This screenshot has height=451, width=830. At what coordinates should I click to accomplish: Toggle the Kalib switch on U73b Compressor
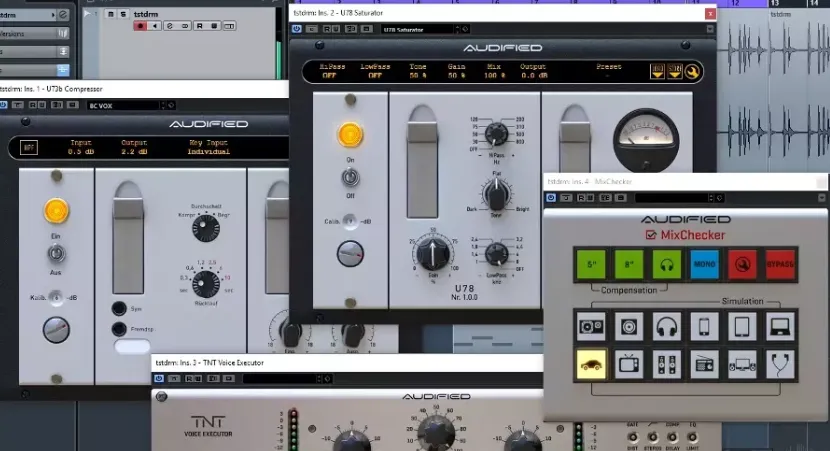click(x=56, y=297)
